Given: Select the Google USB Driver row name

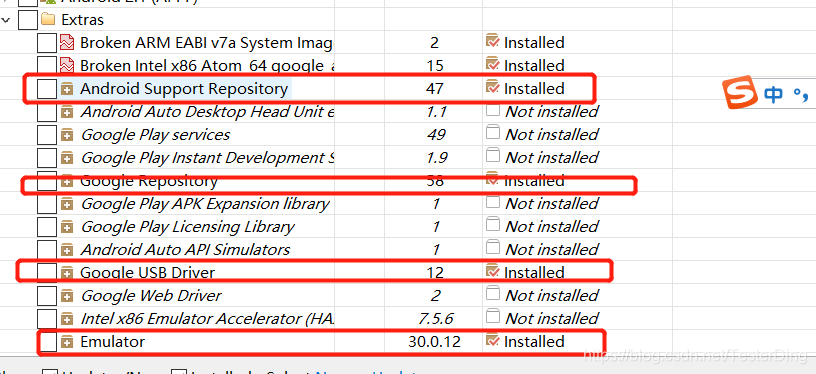Looking at the screenshot, I should 147,273.
